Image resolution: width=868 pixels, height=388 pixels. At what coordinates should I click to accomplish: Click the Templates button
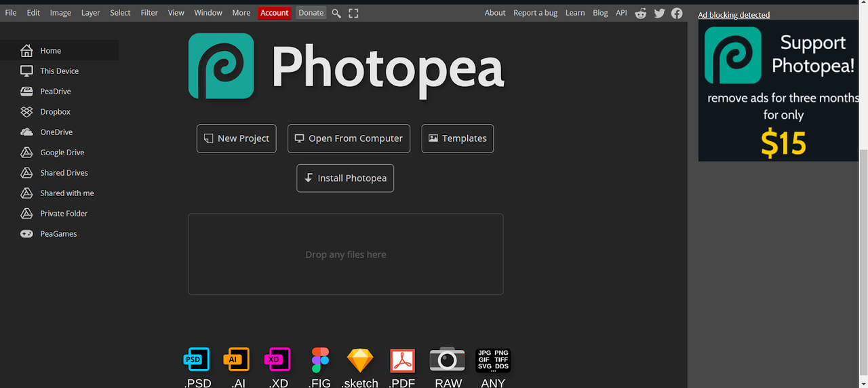click(458, 138)
